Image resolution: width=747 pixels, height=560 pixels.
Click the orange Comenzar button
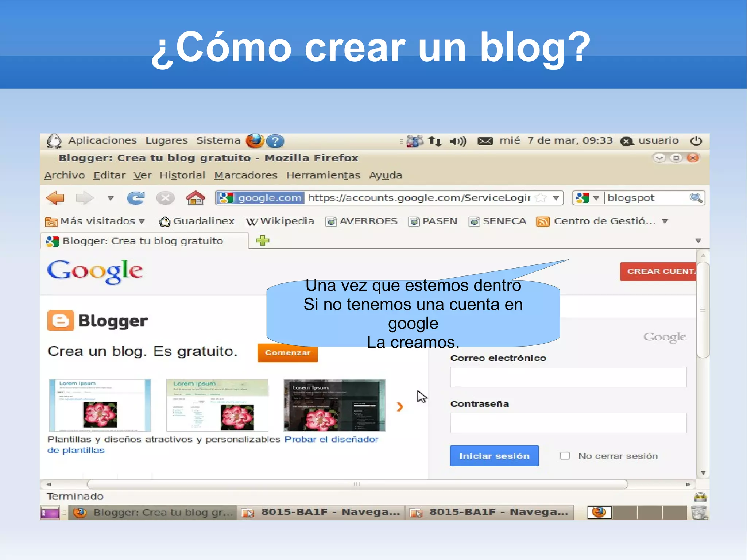coord(287,353)
